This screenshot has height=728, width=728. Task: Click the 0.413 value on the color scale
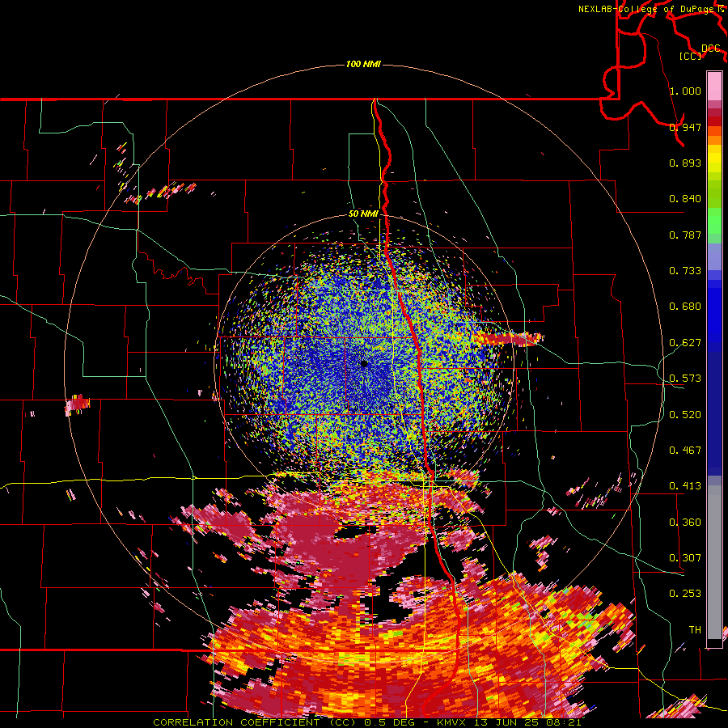click(685, 486)
